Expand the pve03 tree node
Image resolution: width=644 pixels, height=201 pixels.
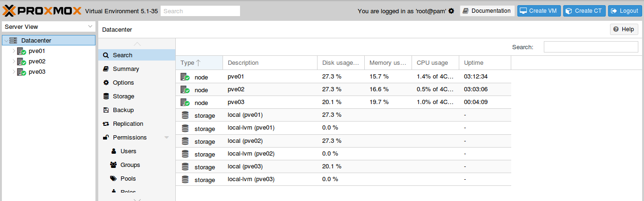14,72
